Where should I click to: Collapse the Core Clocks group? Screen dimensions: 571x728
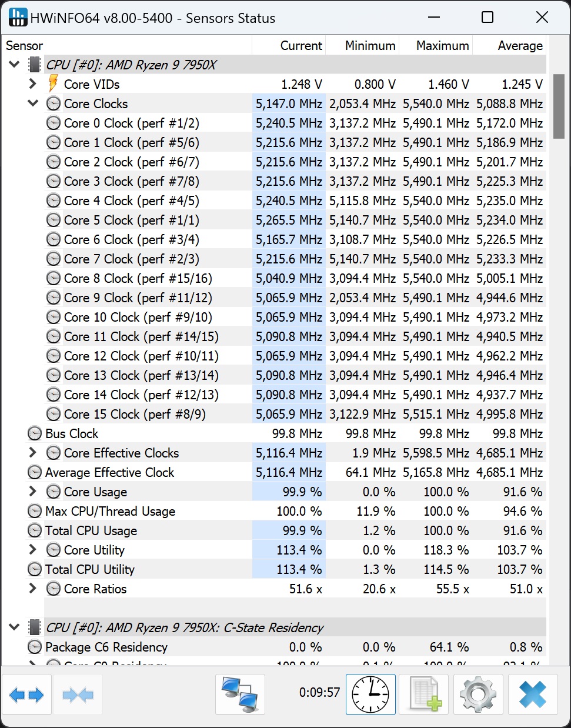(x=33, y=103)
